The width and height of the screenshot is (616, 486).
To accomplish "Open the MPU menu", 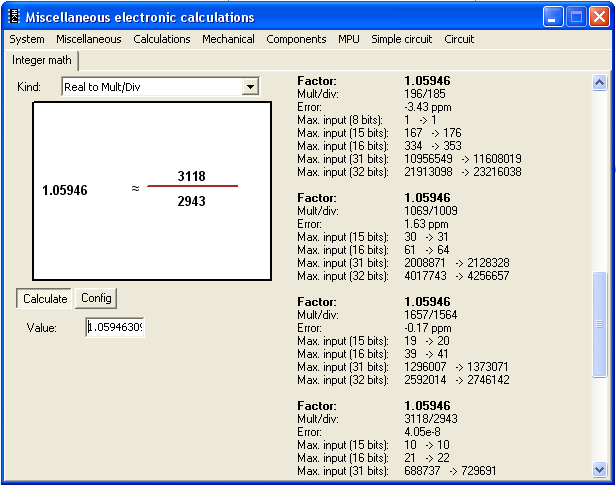I will pyautogui.click(x=349, y=39).
